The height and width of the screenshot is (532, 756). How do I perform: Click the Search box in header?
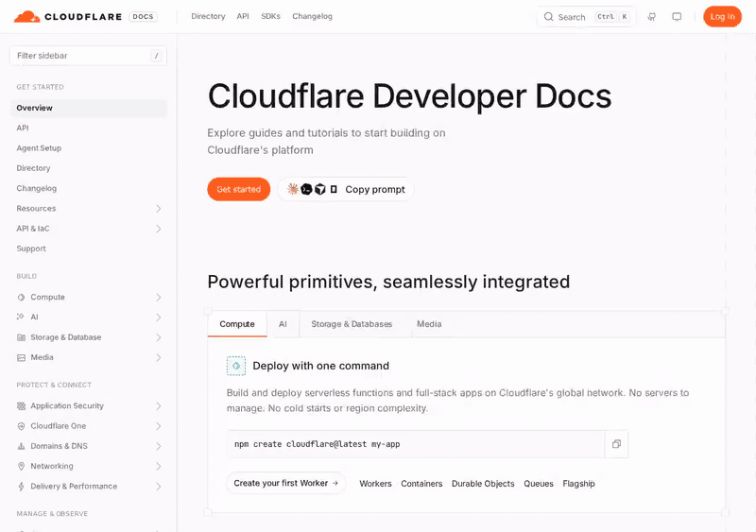586,17
